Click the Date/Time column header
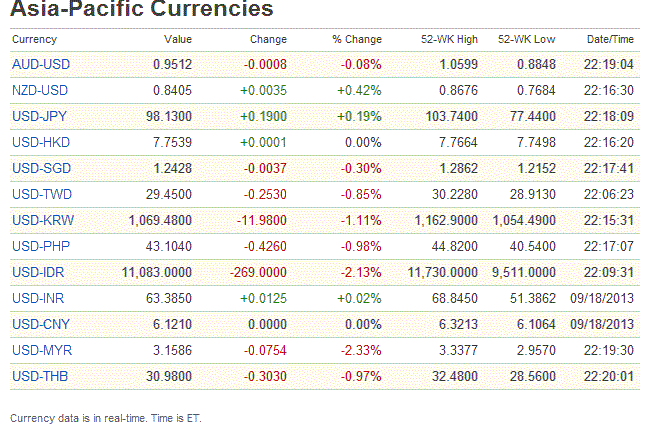659x424 pixels. pos(610,40)
